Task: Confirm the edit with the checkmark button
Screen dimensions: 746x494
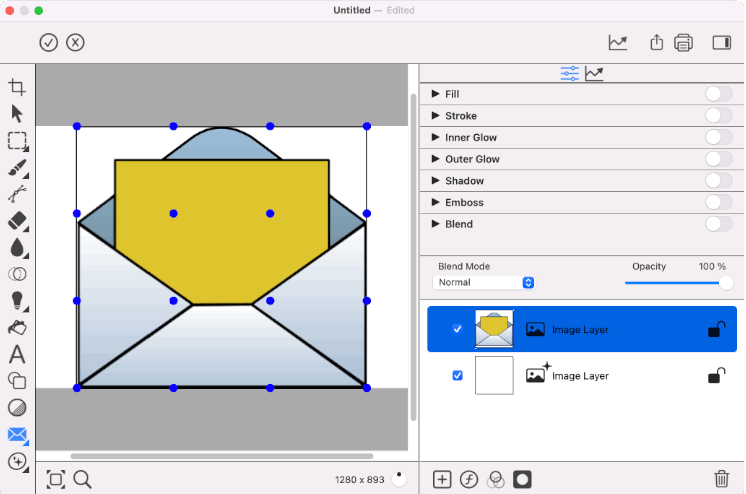Action: click(49, 42)
